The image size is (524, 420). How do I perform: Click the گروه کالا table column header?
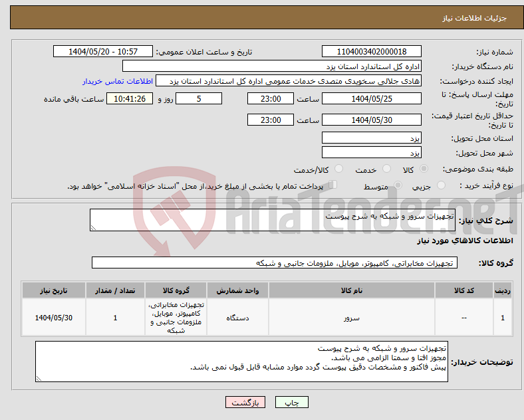tap(176, 290)
